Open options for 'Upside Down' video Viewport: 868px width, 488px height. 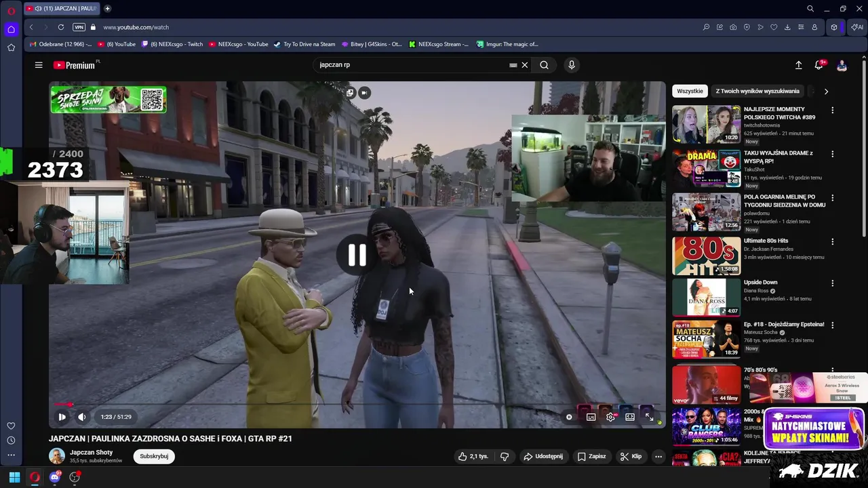click(832, 283)
